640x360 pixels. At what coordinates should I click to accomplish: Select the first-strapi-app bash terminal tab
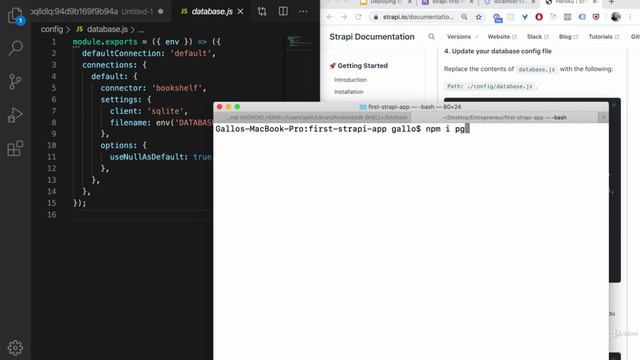point(504,118)
